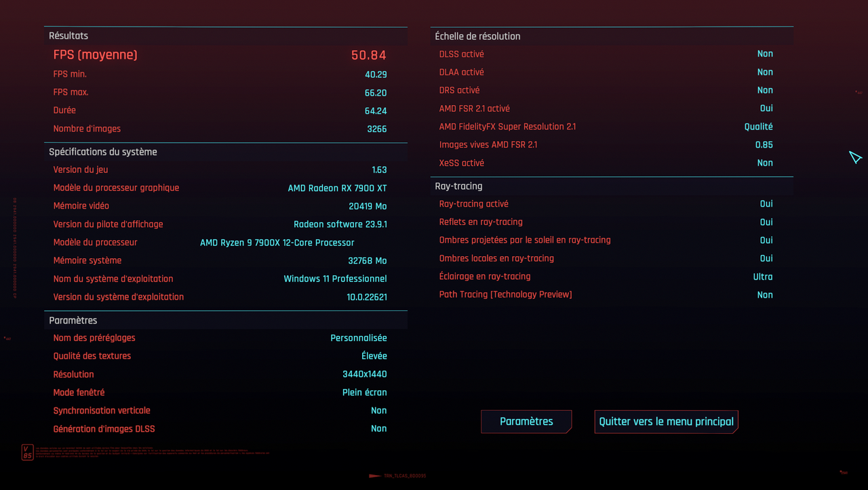Open the Paramètres button
The image size is (868, 490).
tap(526, 422)
